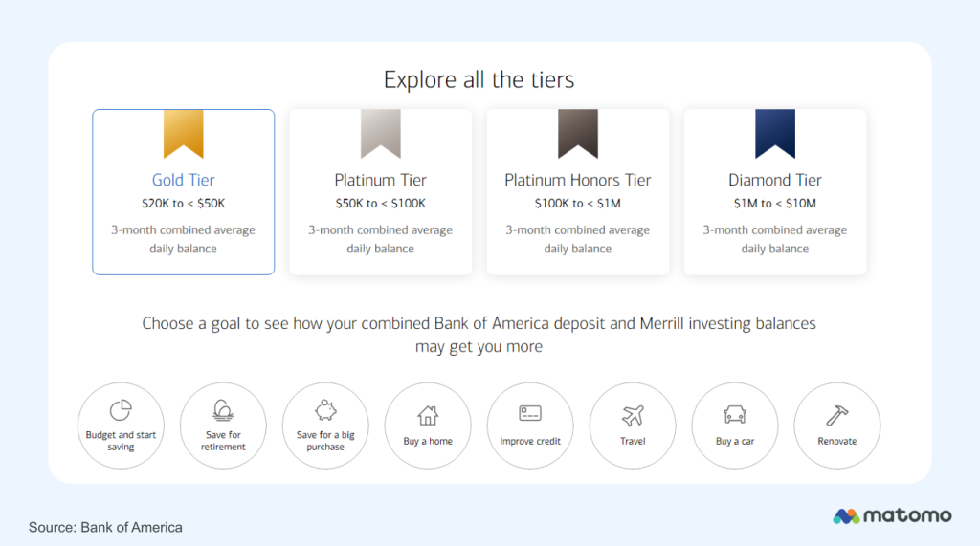Click the sunset retirement icon
This screenshot has height=546, width=980.
click(223, 410)
